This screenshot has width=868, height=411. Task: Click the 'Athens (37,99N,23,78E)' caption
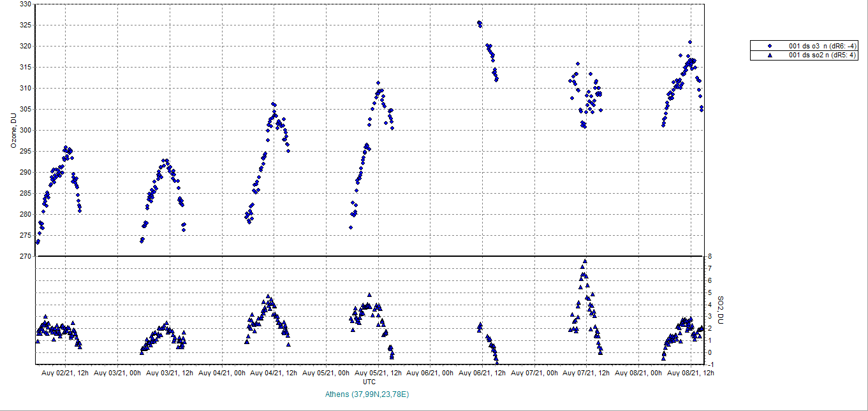367,394
